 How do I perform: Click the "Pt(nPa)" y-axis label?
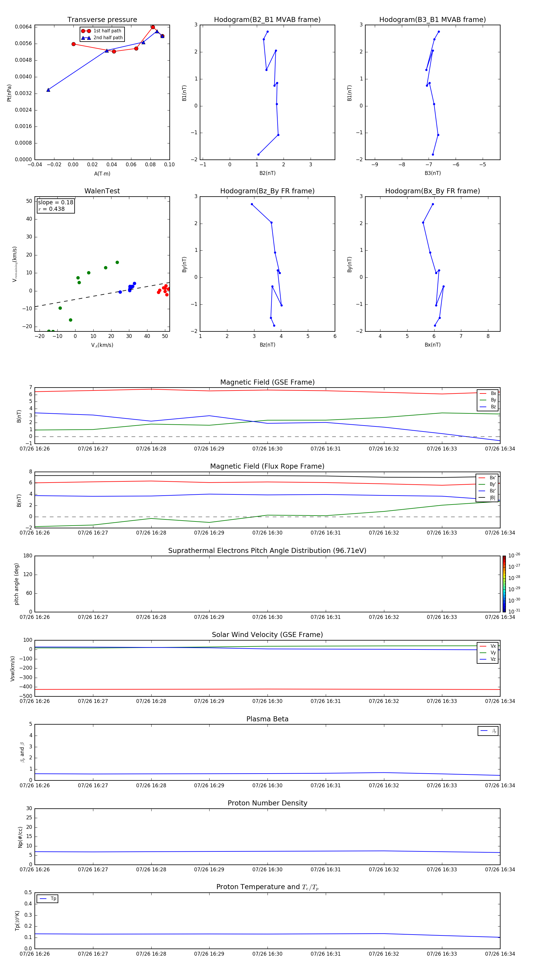coord(9,93)
